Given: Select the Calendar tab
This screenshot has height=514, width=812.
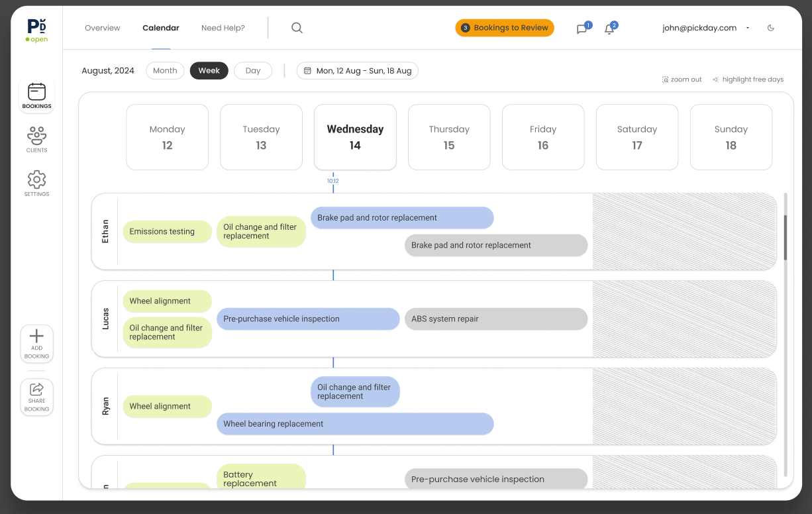Looking at the screenshot, I should (161, 28).
